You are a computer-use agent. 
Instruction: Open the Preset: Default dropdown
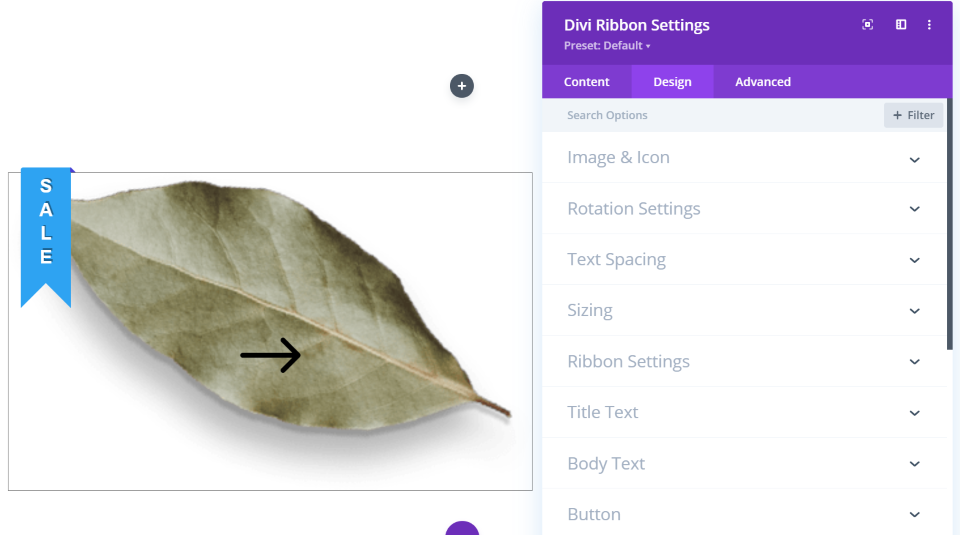pos(607,46)
